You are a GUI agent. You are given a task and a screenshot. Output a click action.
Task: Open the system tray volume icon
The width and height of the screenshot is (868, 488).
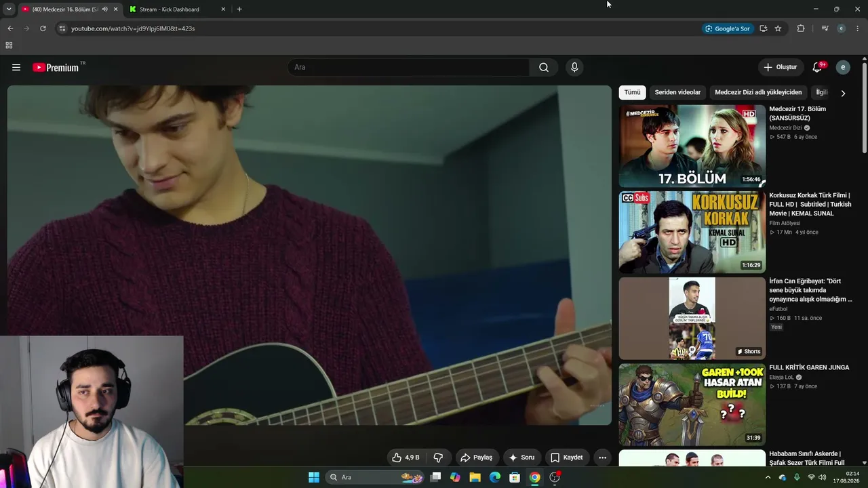(823, 477)
